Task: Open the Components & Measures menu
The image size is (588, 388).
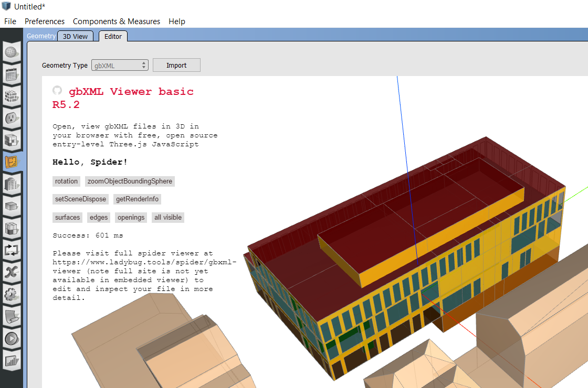Action: pyautogui.click(x=116, y=21)
